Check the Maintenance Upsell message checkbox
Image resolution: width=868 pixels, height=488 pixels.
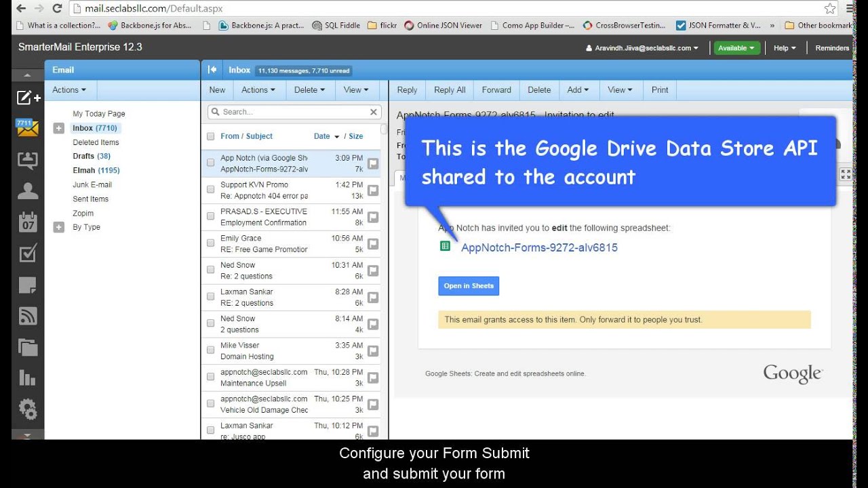[x=210, y=377]
